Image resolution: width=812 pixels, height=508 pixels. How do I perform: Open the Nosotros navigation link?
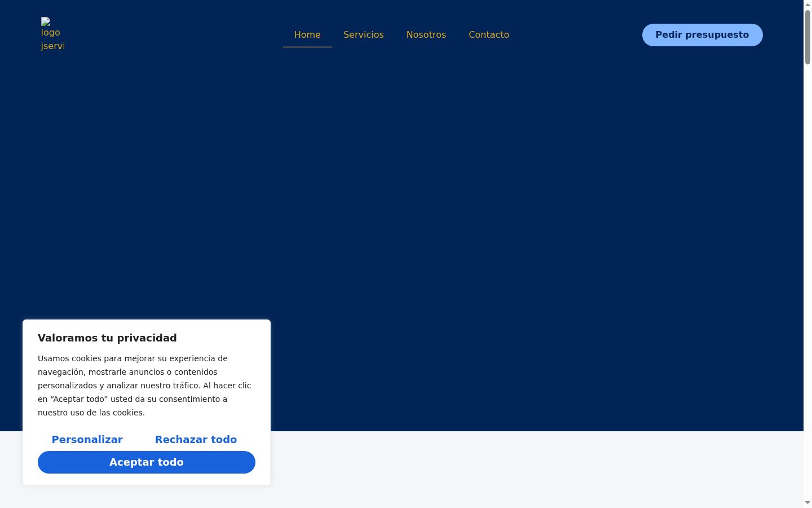[426, 35]
